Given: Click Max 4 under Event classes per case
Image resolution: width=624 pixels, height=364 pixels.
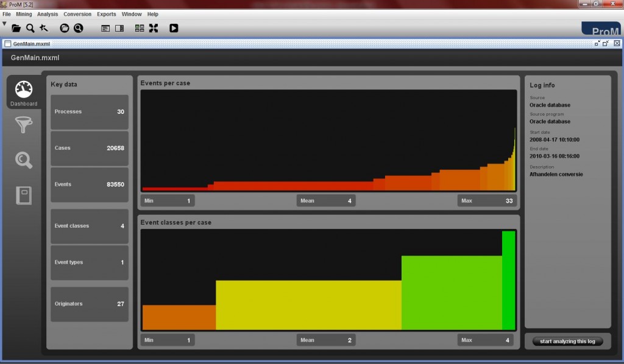Looking at the screenshot, I should (x=486, y=340).
